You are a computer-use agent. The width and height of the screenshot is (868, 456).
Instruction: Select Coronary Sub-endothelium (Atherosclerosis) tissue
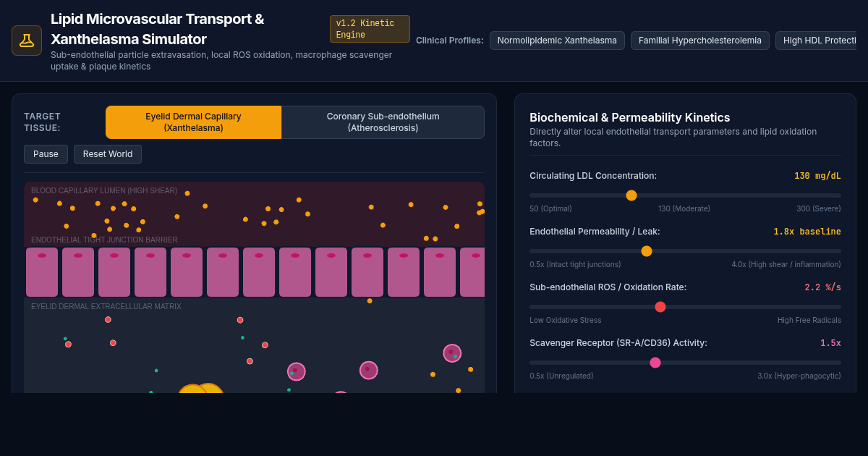pyautogui.click(x=383, y=122)
